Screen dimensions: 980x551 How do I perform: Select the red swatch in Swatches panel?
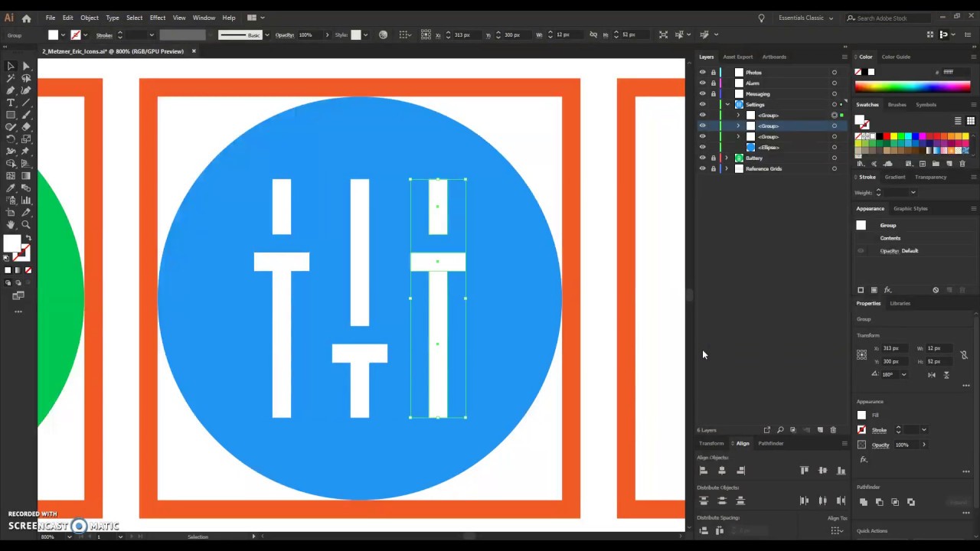click(x=887, y=136)
